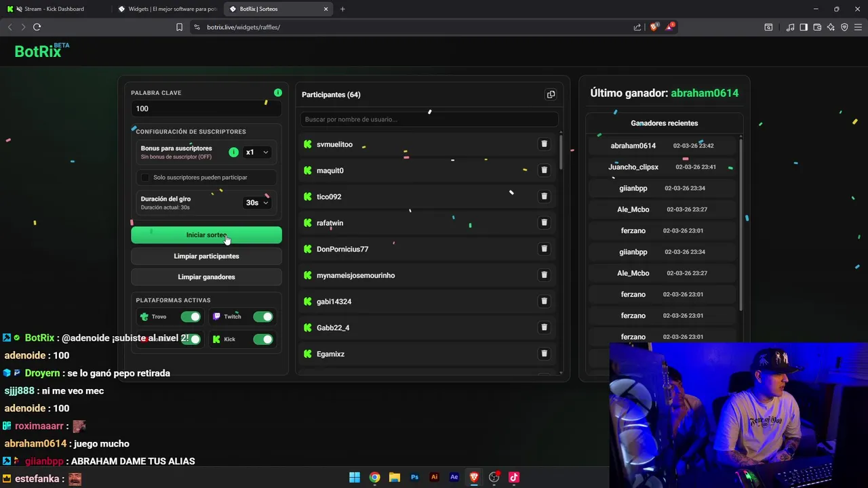
Task: Open the Brave hamburger menu
Action: pyautogui.click(x=858, y=27)
